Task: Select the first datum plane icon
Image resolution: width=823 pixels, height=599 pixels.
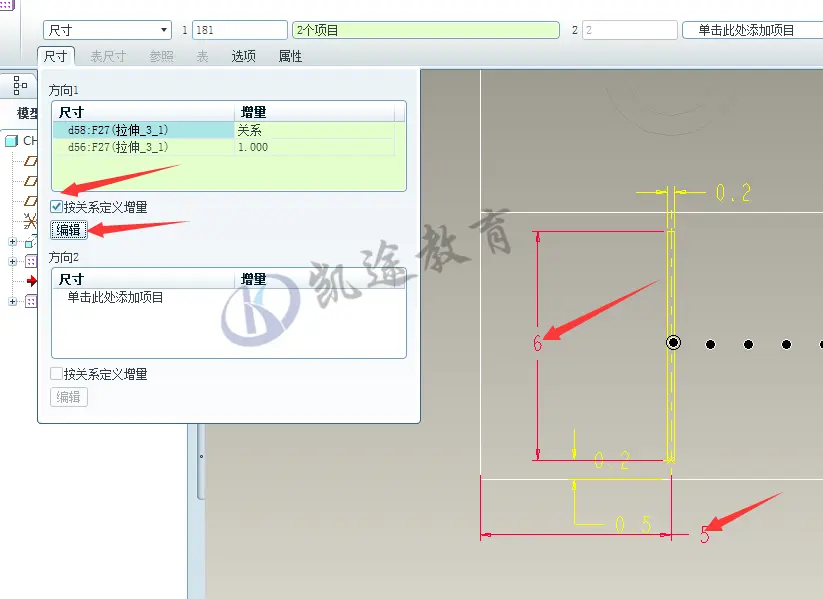Action: pos(31,161)
